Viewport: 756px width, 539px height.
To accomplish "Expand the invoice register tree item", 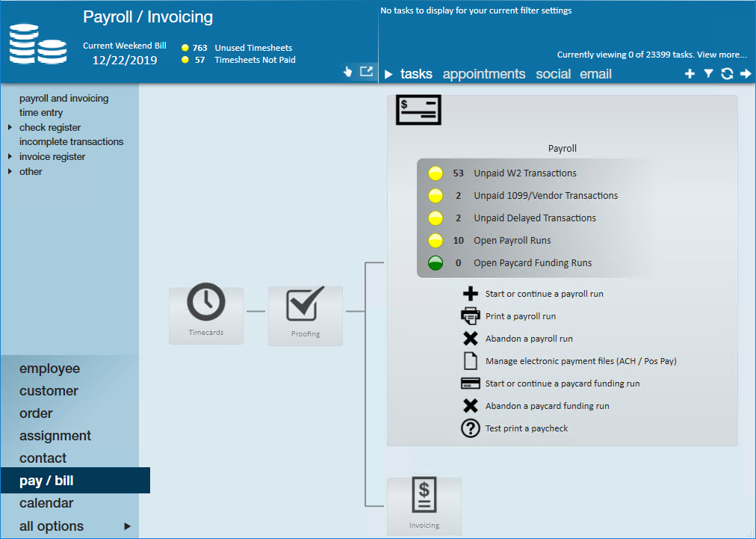I will (x=10, y=156).
